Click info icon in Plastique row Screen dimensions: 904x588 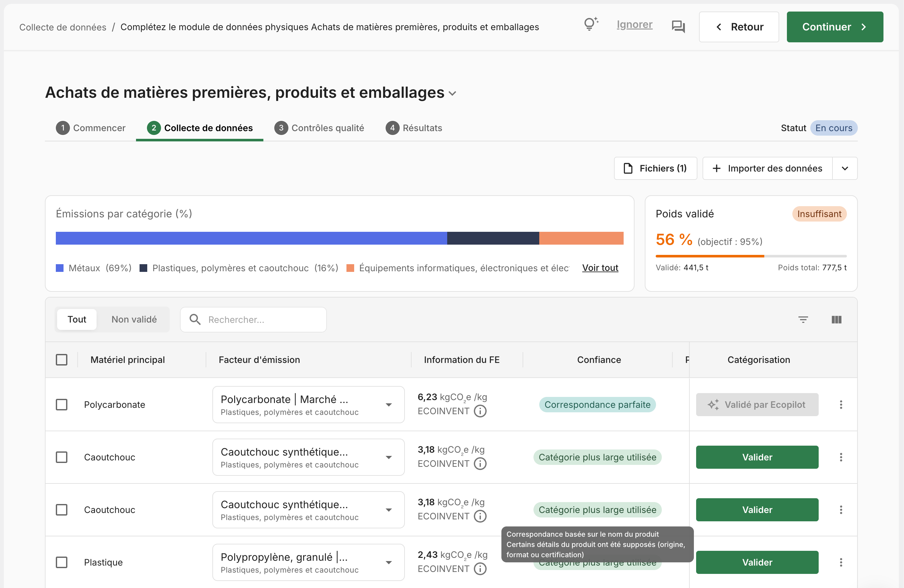coord(480,569)
